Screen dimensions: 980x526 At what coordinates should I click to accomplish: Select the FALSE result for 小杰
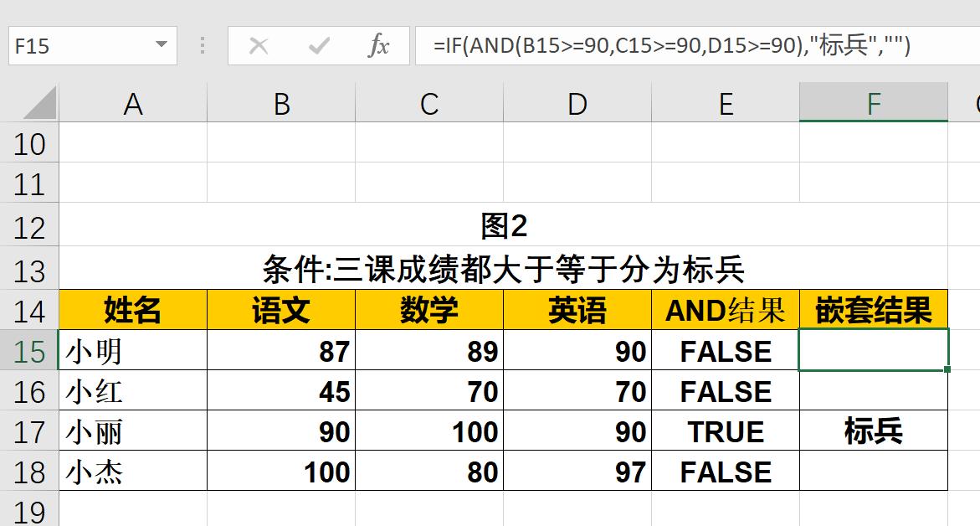point(726,471)
